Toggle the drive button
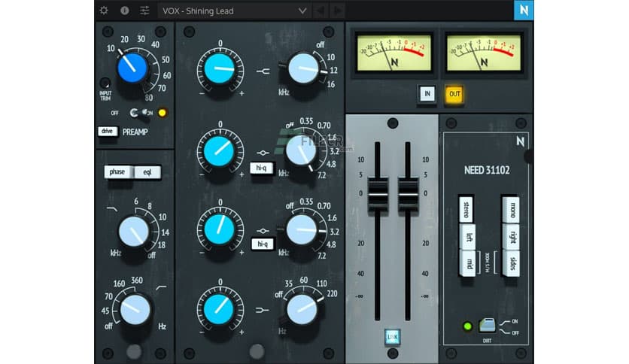629x364 pixels. [x=107, y=131]
